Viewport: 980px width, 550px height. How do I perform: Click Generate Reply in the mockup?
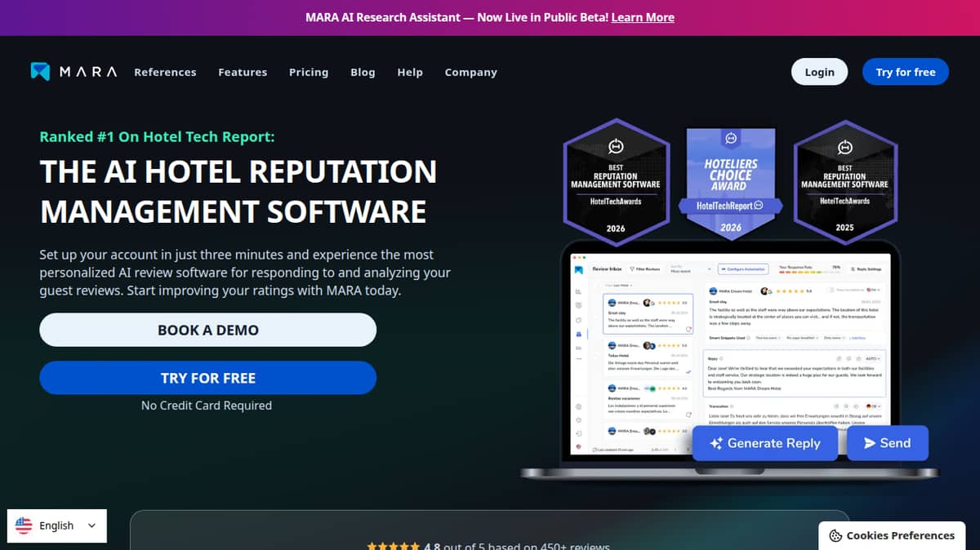[765, 443]
